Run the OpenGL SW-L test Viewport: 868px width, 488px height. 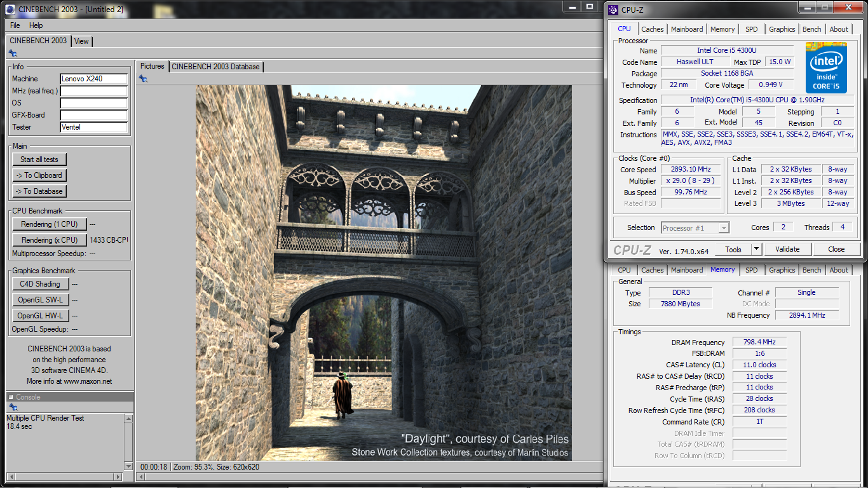[40, 300]
